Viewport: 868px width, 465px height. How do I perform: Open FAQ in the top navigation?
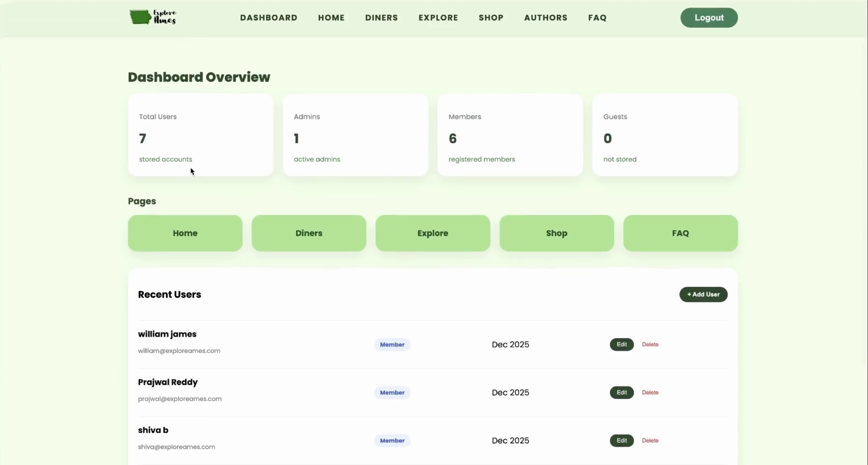pyautogui.click(x=597, y=18)
